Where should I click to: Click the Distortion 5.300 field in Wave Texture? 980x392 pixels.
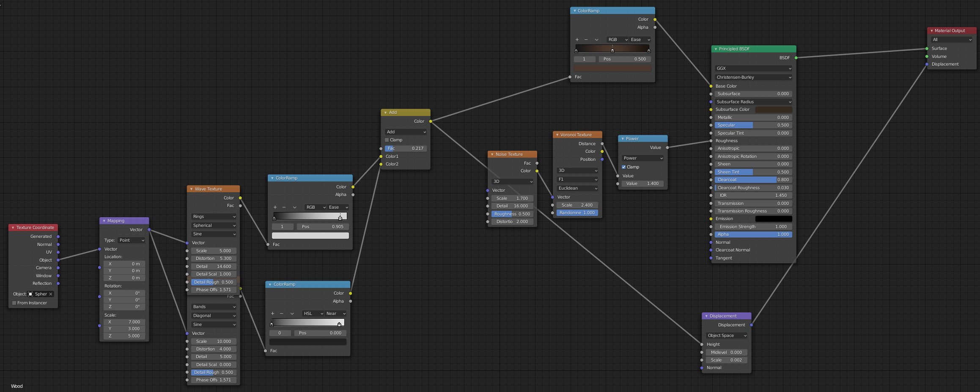214,258
